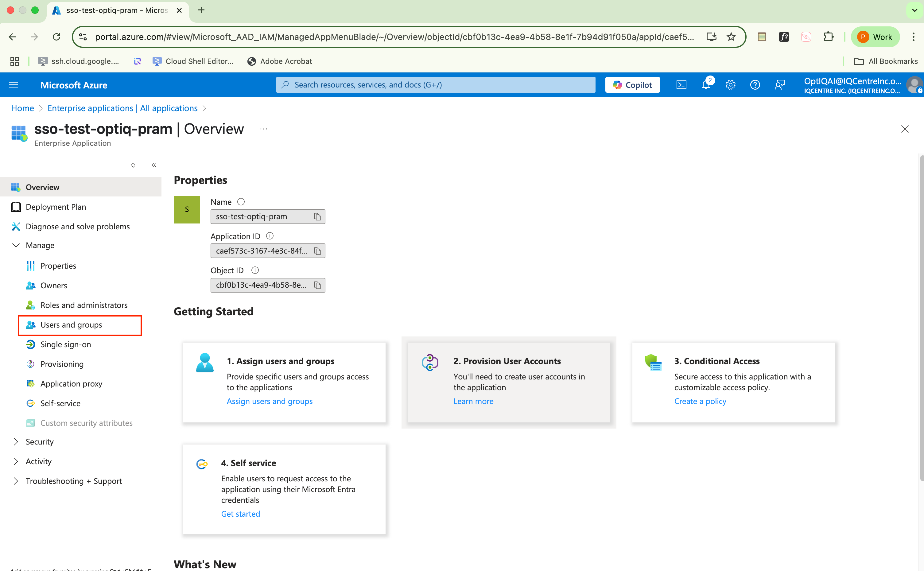Bookmark this page with the star icon
Viewport: 924px width, 571px height.
pyautogui.click(x=731, y=37)
